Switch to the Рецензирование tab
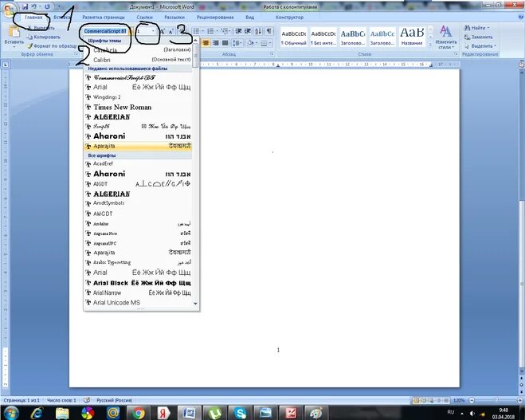 click(x=215, y=17)
